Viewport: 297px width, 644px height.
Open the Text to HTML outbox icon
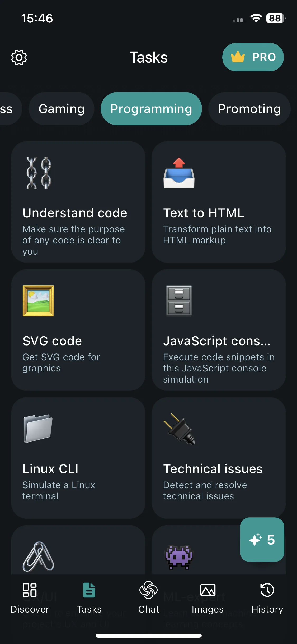[179, 173]
